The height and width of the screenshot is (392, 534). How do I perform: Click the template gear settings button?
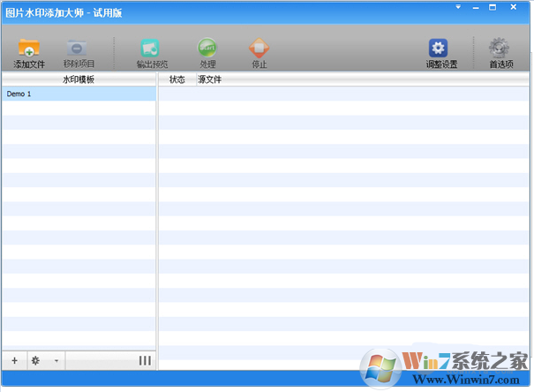[x=36, y=360]
